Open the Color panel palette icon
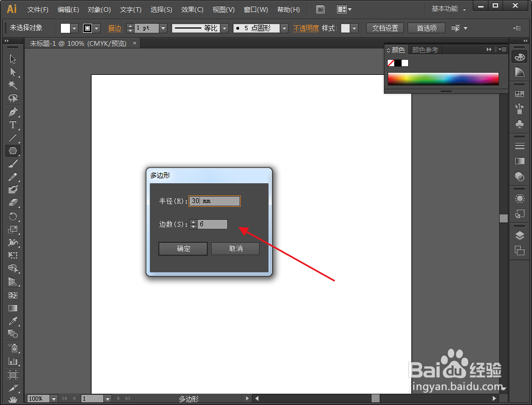This screenshot has height=405, width=532. (x=520, y=57)
